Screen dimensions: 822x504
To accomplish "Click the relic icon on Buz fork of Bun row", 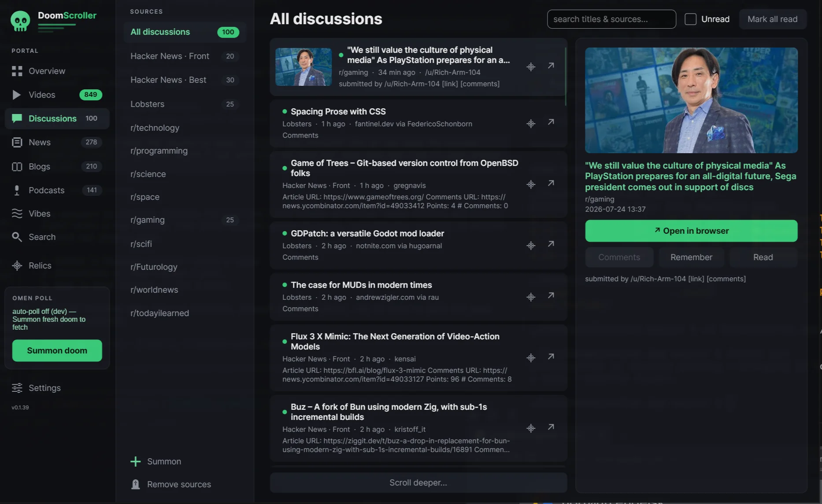I will tap(531, 428).
